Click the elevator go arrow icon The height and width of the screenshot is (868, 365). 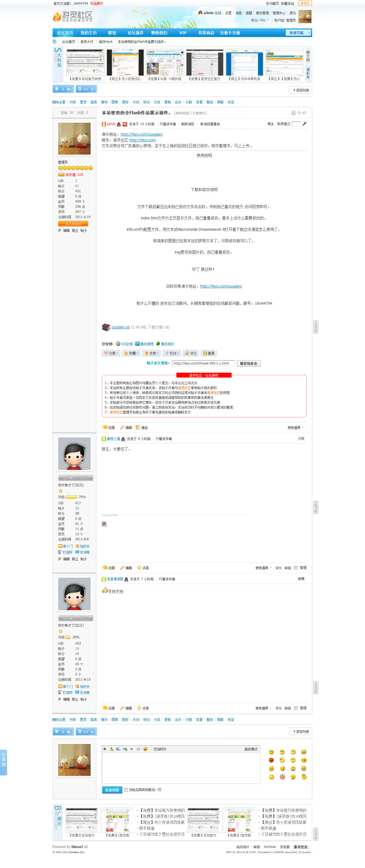pos(304,124)
